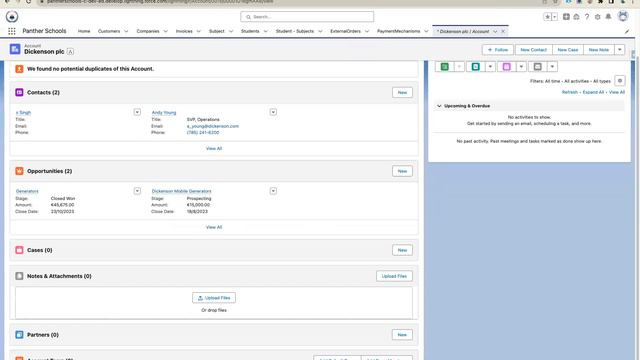Click the Cases related list icon
Screen dimensions: 640x360
(x=19, y=250)
